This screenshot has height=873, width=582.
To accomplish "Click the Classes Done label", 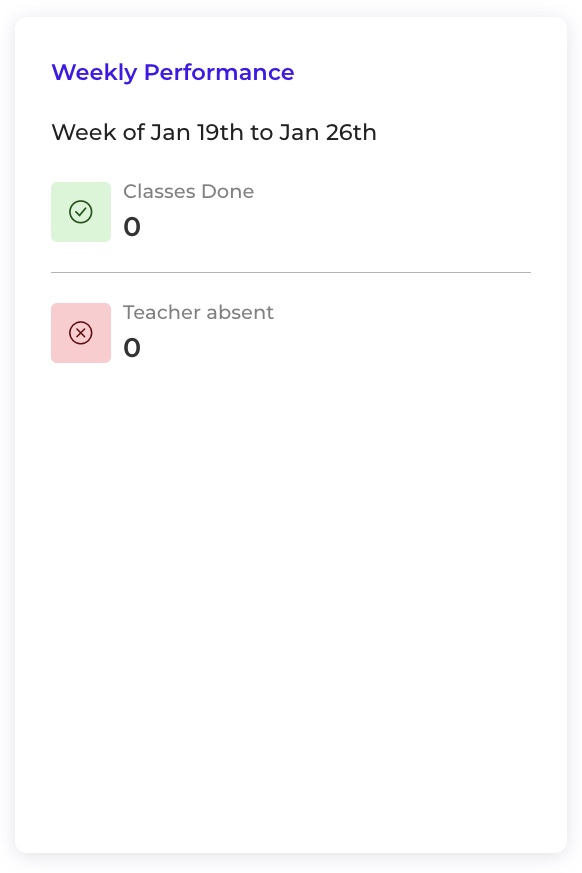I will (x=188, y=191).
